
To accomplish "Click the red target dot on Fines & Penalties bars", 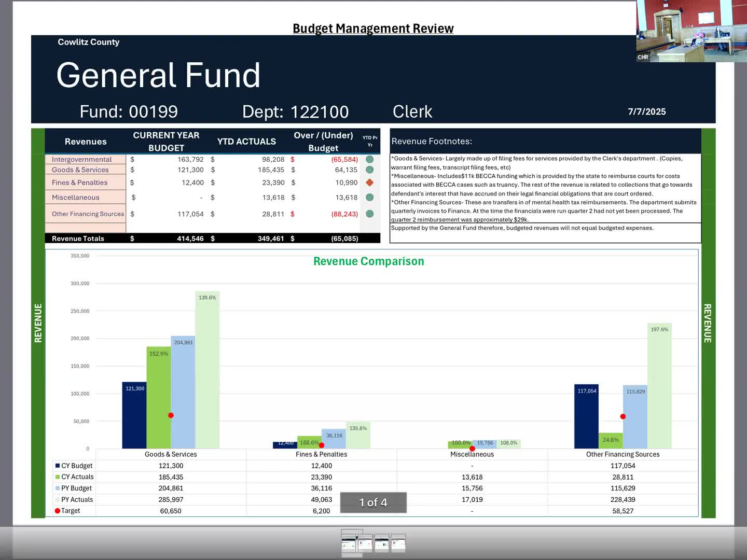I will tap(322, 445).
